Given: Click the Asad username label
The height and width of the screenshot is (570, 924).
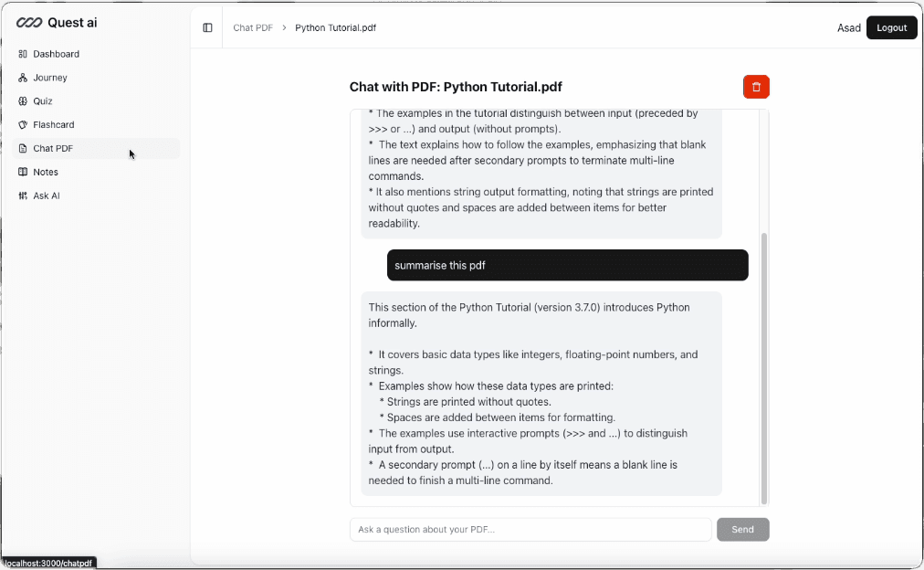Looking at the screenshot, I should [848, 27].
